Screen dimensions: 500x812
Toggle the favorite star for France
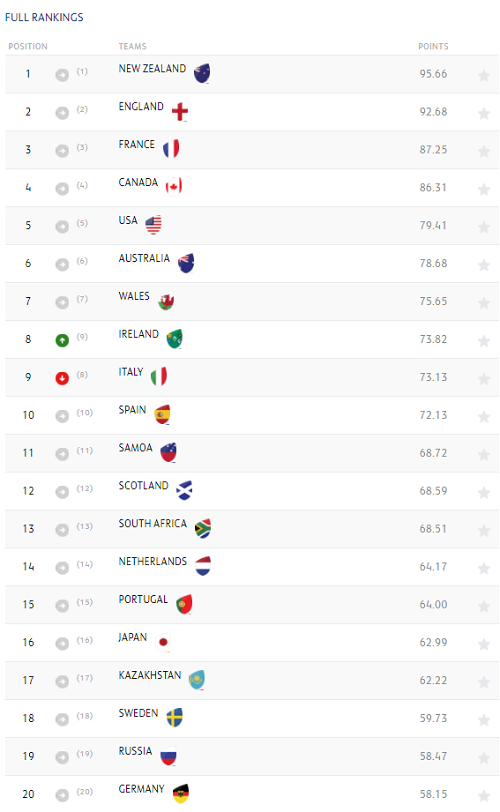(x=484, y=151)
